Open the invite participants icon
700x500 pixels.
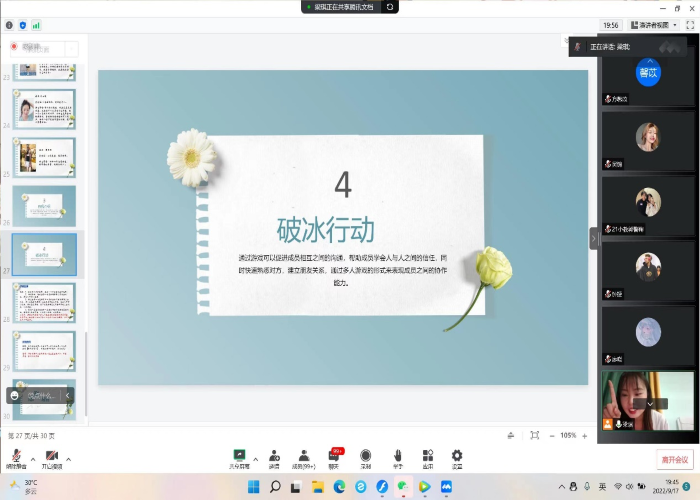click(274, 456)
